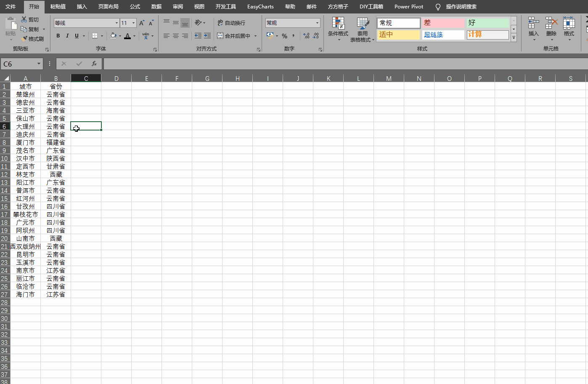Open the File (文件) tab
Viewport: 588px width, 384px height.
tap(11, 7)
